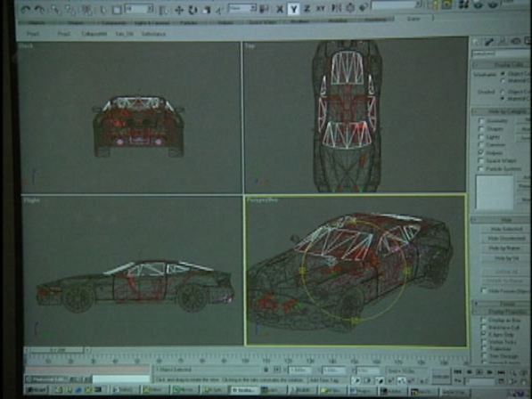This screenshot has height=399, width=532.
Task: Restrict transform to Z axis
Action: pos(307,9)
